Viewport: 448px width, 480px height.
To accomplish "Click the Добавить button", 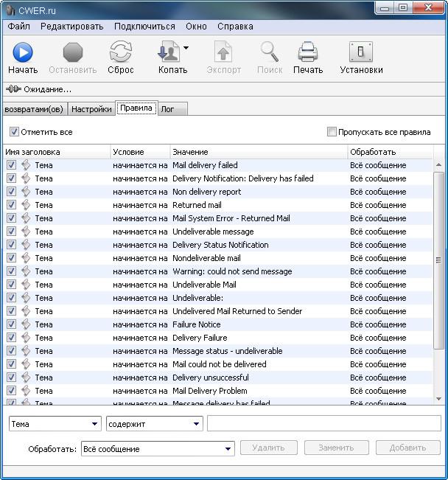I will pos(407,448).
